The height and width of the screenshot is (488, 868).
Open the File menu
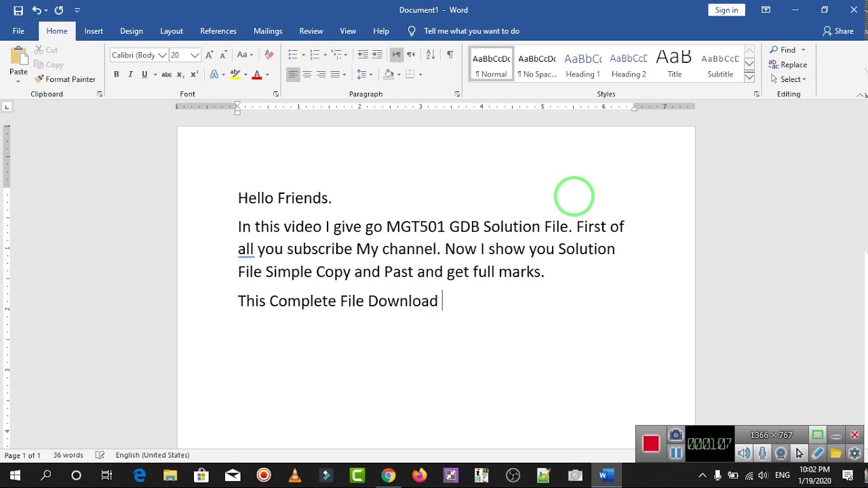(18, 31)
